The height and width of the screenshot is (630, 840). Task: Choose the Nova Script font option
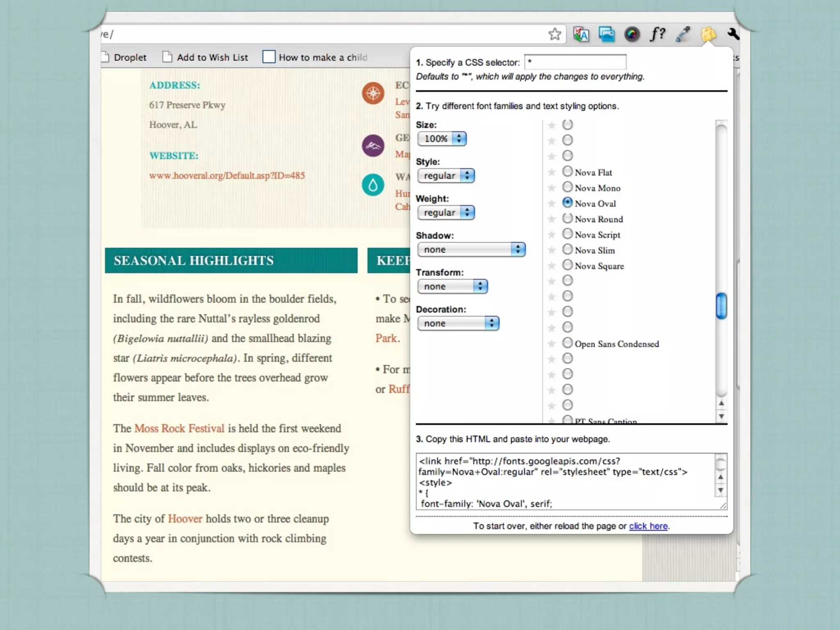[x=567, y=234]
